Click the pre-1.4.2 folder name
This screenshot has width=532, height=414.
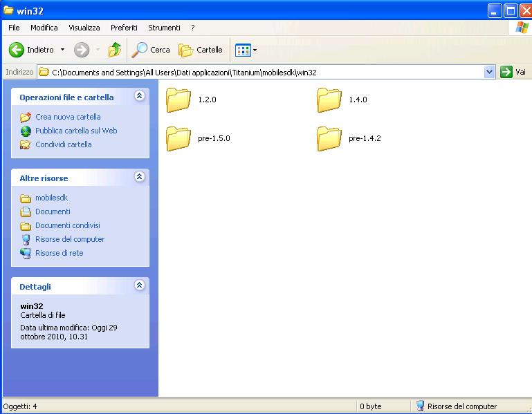point(365,138)
